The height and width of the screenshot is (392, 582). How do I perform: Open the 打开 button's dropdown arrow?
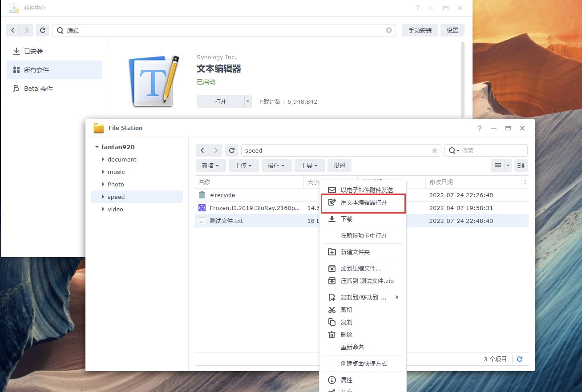coord(247,101)
